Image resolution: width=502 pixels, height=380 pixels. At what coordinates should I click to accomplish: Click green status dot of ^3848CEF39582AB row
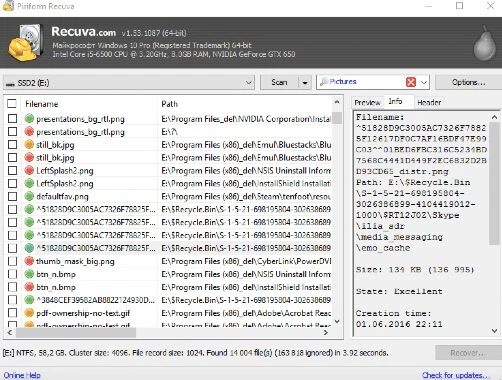click(x=29, y=300)
